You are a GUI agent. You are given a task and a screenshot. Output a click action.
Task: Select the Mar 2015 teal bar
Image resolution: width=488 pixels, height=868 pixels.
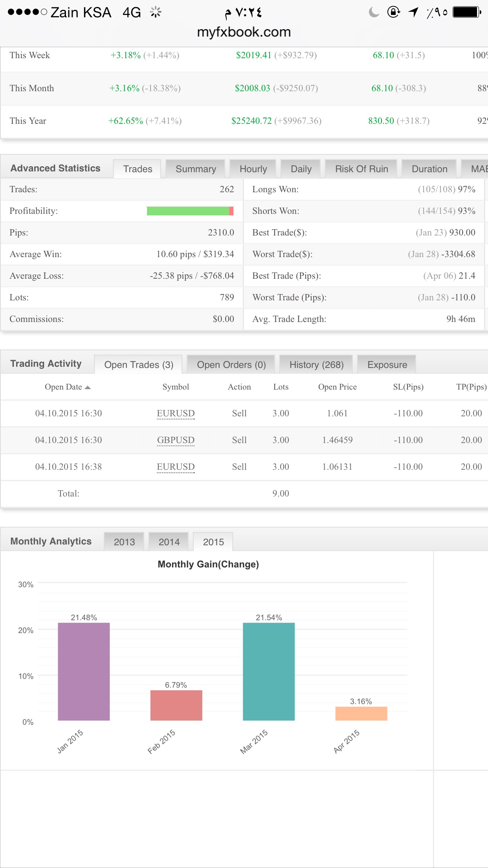pyautogui.click(x=269, y=671)
